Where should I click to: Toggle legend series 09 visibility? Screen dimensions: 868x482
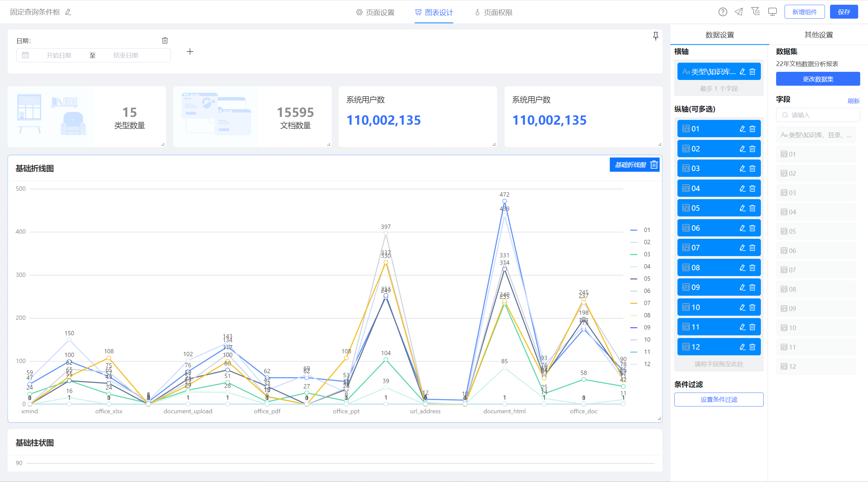pos(640,328)
